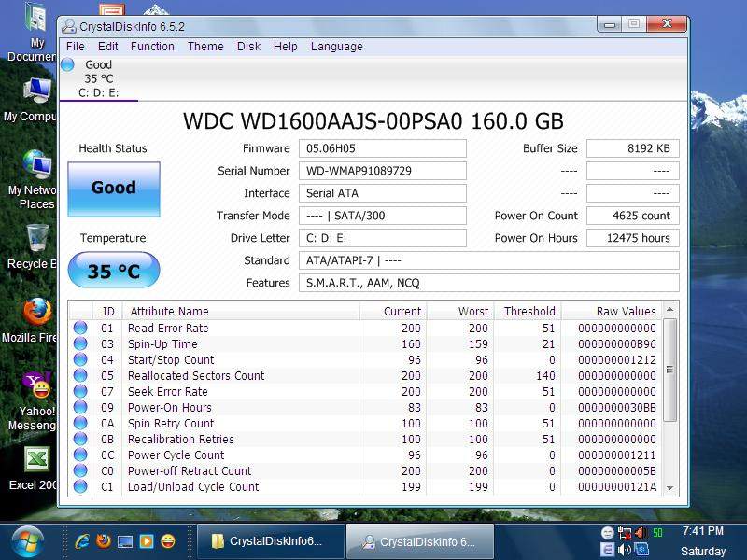Image resolution: width=747 pixels, height=560 pixels.
Task: Open the Function menu
Action: click(x=152, y=46)
